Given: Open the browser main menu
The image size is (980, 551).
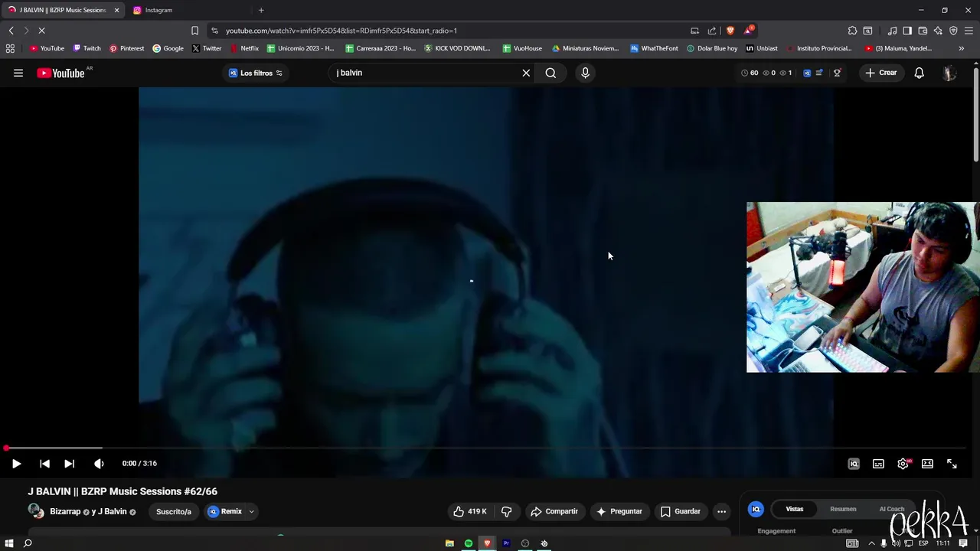Looking at the screenshot, I should click(x=969, y=31).
